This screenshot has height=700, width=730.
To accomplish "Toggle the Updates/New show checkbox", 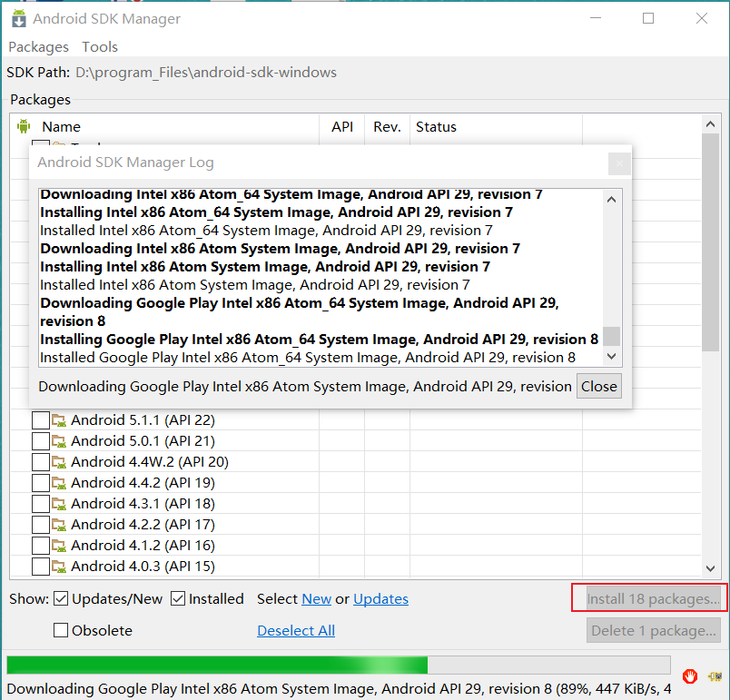I will [x=61, y=598].
